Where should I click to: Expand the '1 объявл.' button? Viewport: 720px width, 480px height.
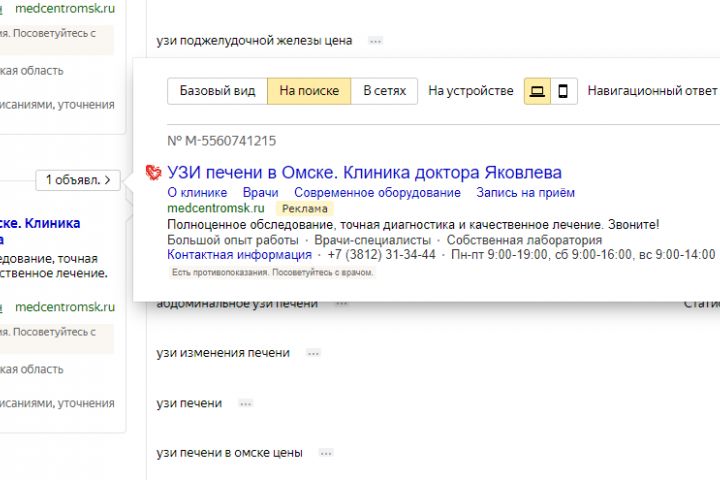pos(78,180)
